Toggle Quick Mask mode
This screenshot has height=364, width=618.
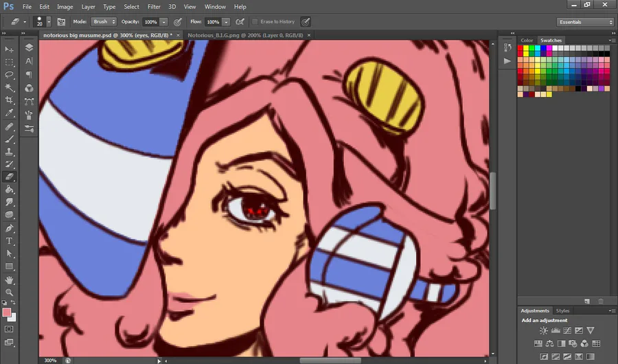9,329
